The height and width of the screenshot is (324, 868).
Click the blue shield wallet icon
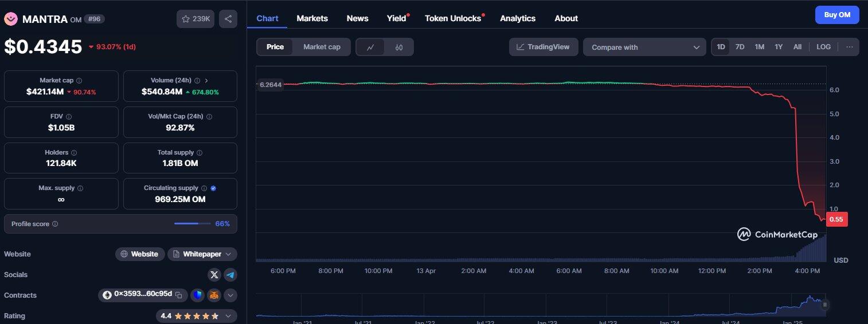197,295
